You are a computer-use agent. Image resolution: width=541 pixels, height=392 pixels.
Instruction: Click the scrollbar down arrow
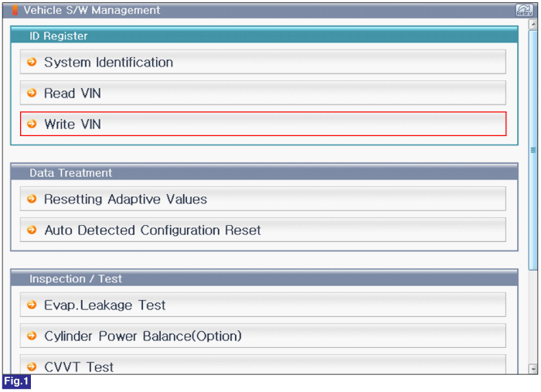(533, 369)
